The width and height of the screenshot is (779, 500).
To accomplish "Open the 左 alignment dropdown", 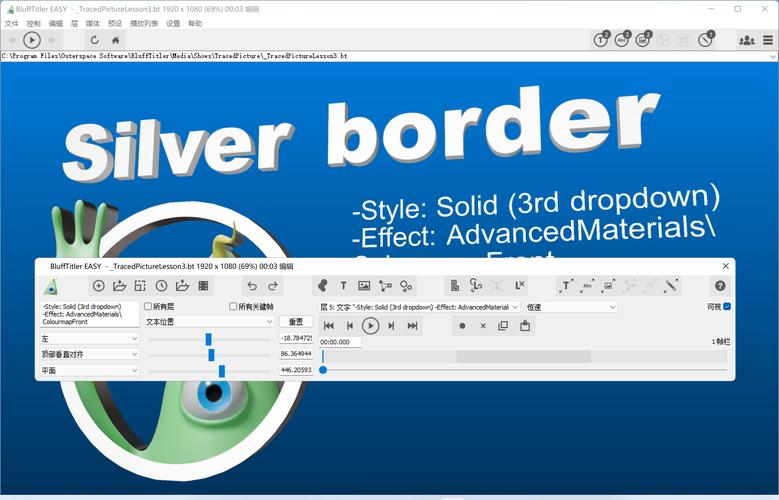I will pos(89,338).
